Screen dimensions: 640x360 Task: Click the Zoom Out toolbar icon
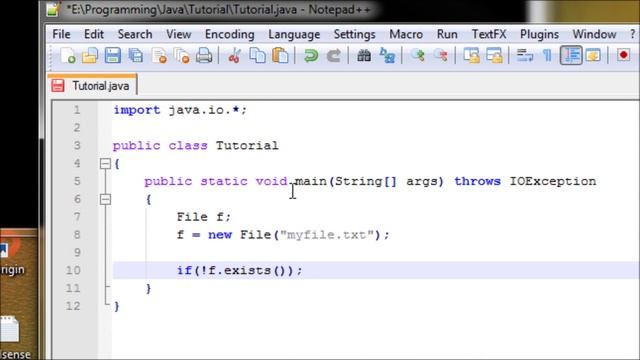pyautogui.click(x=441, y=55)
